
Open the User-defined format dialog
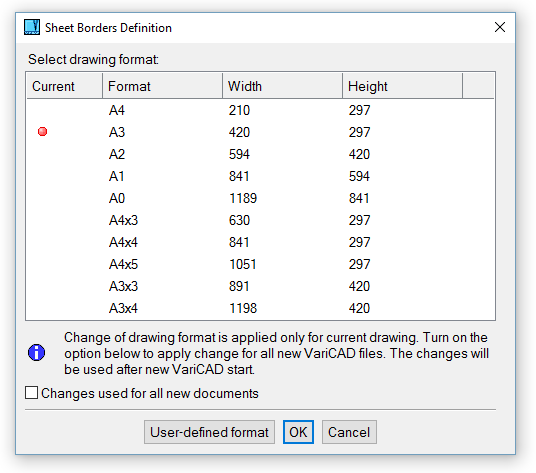[209, 432]
